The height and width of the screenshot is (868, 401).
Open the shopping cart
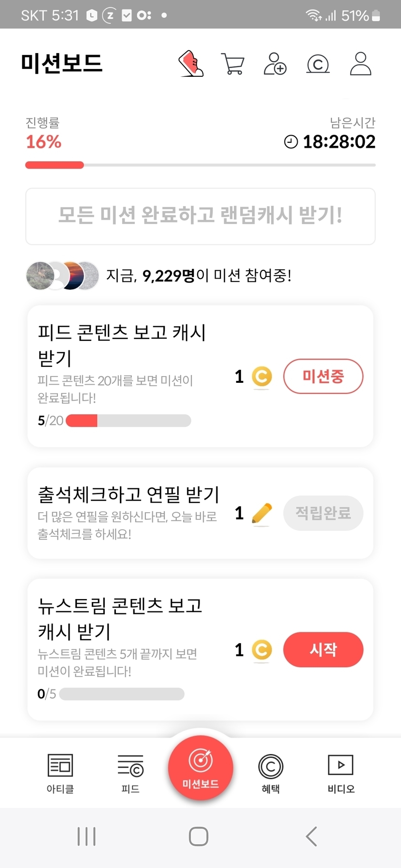233,64
